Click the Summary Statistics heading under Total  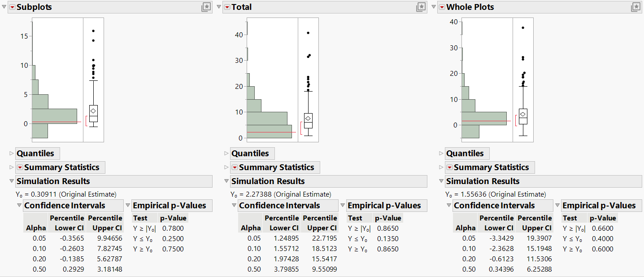[x=275, y=167]
